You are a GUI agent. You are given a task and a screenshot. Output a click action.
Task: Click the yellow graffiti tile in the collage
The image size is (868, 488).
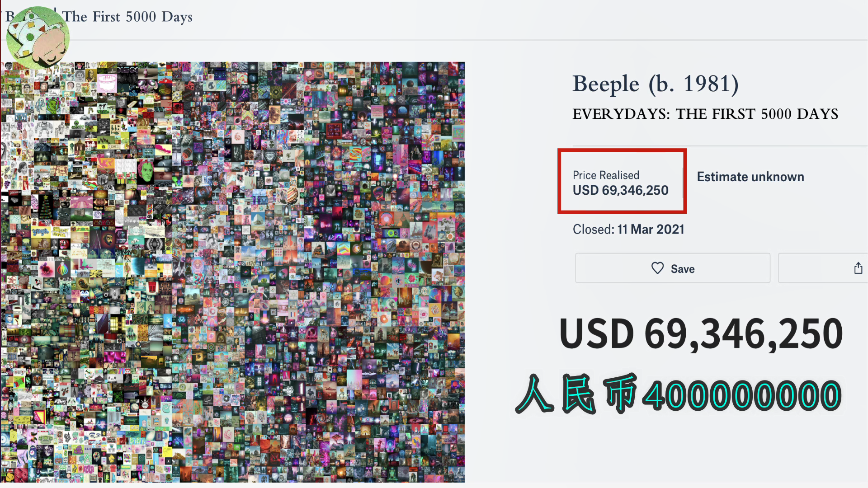(x=40, y=232)
